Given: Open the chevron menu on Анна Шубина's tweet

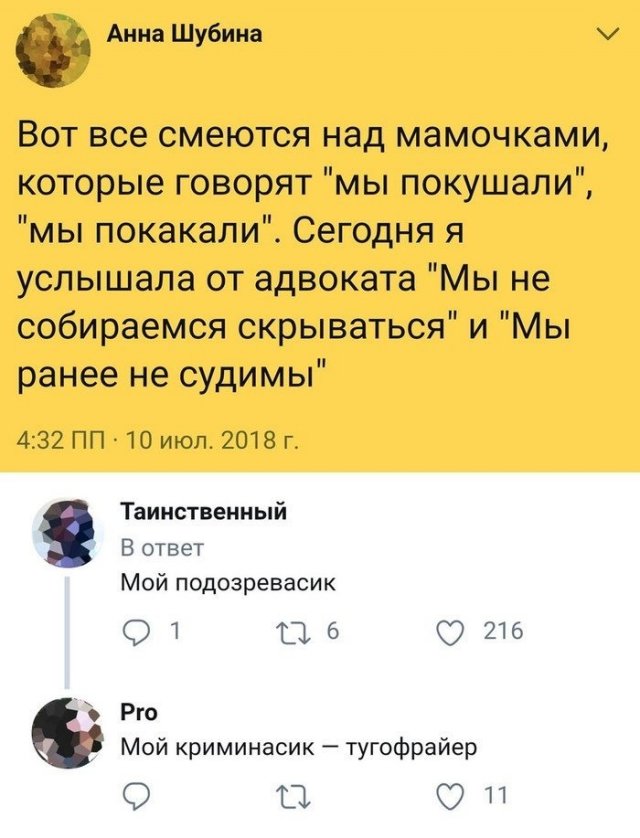Looking at the screenshot, I should (x=605, y=38).
